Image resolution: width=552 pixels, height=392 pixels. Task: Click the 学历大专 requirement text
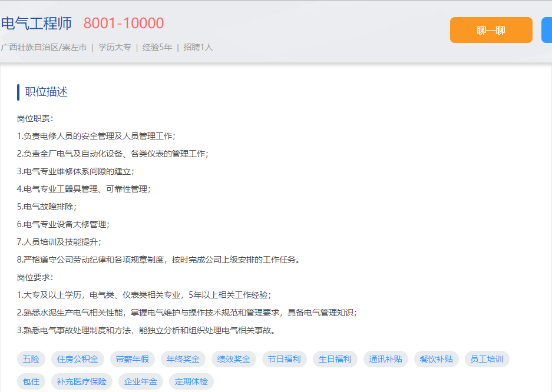(x=115, y=47)
